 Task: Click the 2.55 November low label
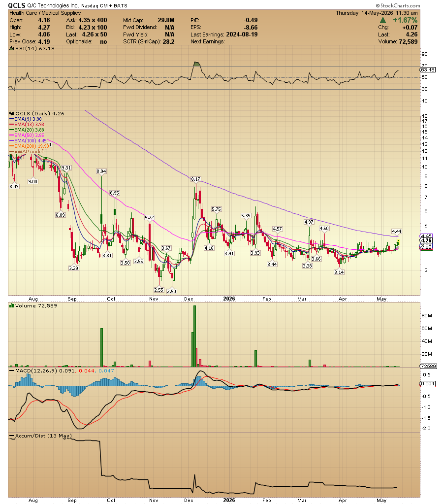click(x=158, y=290)
